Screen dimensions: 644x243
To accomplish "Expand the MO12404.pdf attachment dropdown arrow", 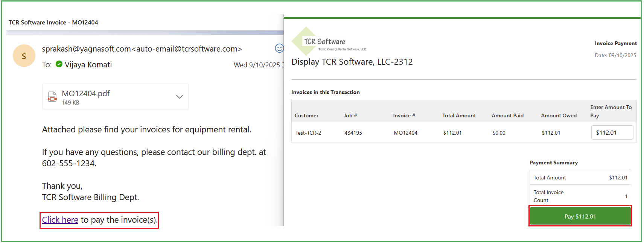I will point(180,97).
